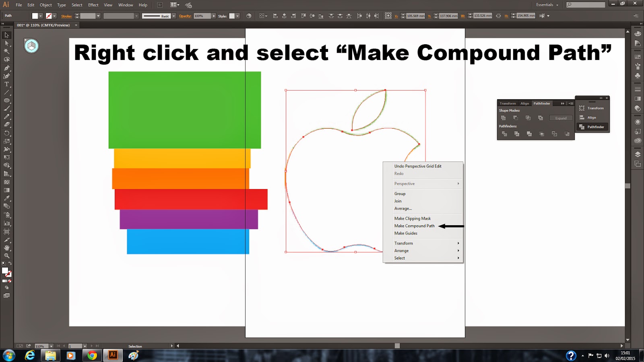Open the fill color dropdown
Image resolution: width=644 pixels, height=362 pixels.
41,16
